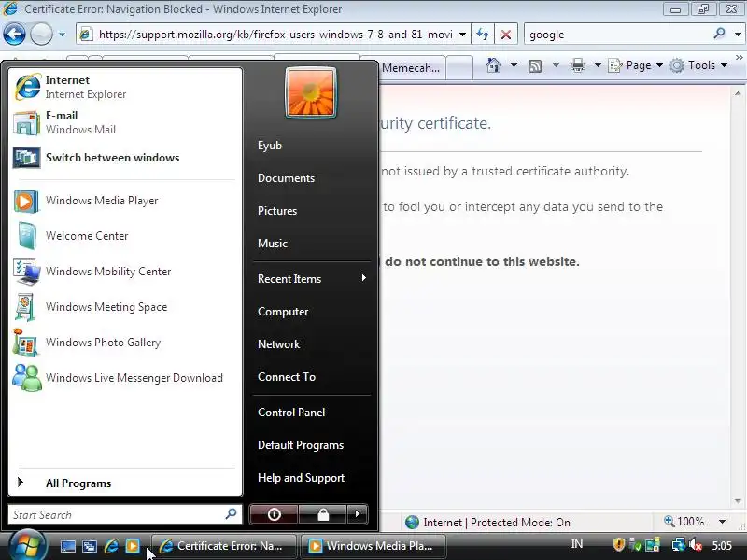Click the Start Search magnifier icon
The width and height of the screenshot is (747, 560).
point(231,514)
